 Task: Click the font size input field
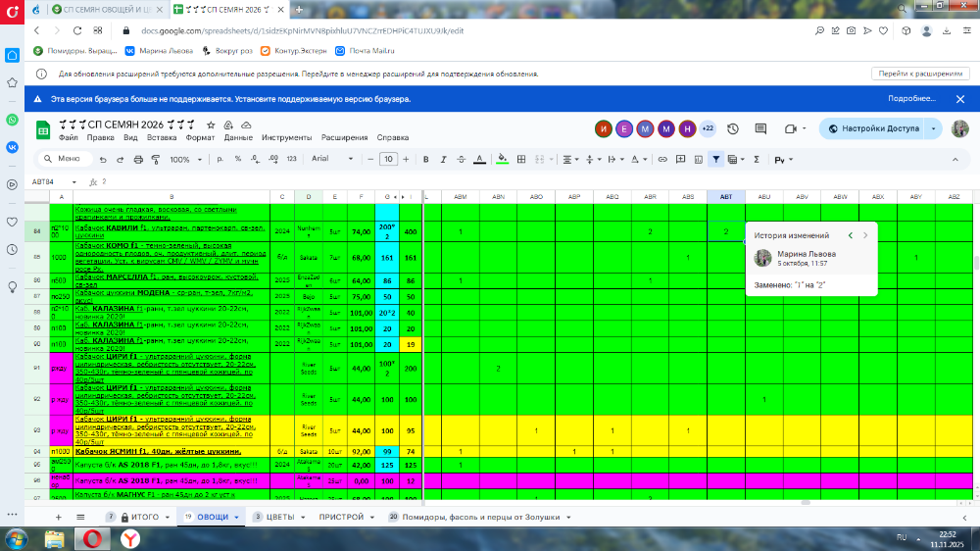(x=388, y=159)
